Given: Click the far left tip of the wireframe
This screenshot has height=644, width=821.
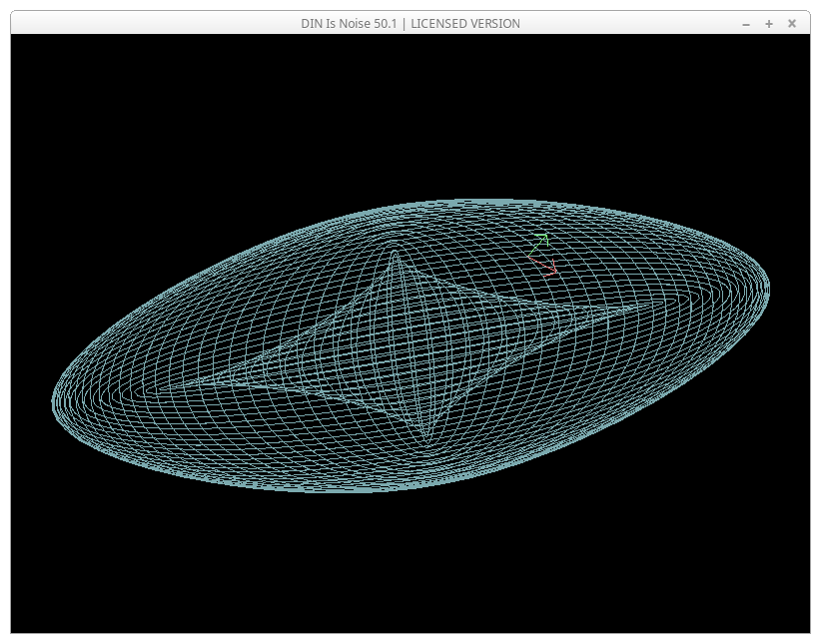Looking at the screenshot, I should [x=54, y=402].
